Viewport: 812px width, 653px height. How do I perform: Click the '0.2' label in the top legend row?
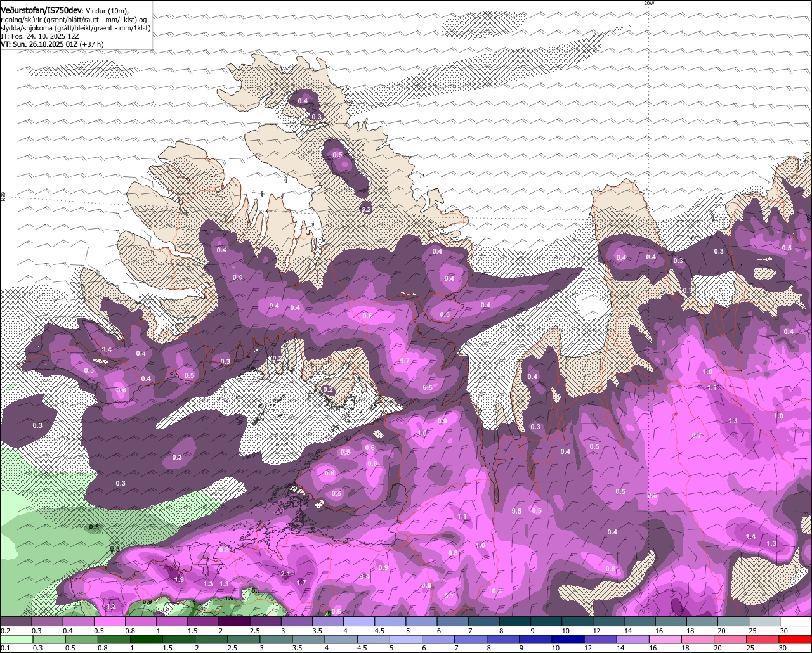tap(5, 631)
